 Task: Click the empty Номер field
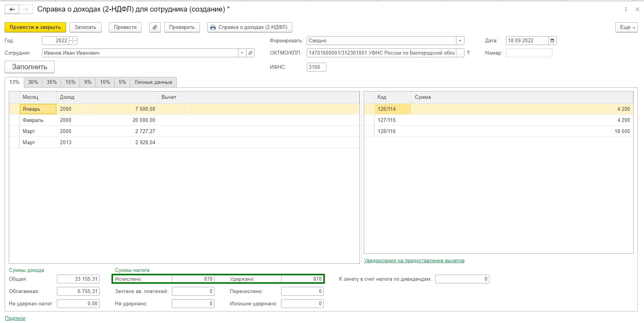[x=529, y=53]
